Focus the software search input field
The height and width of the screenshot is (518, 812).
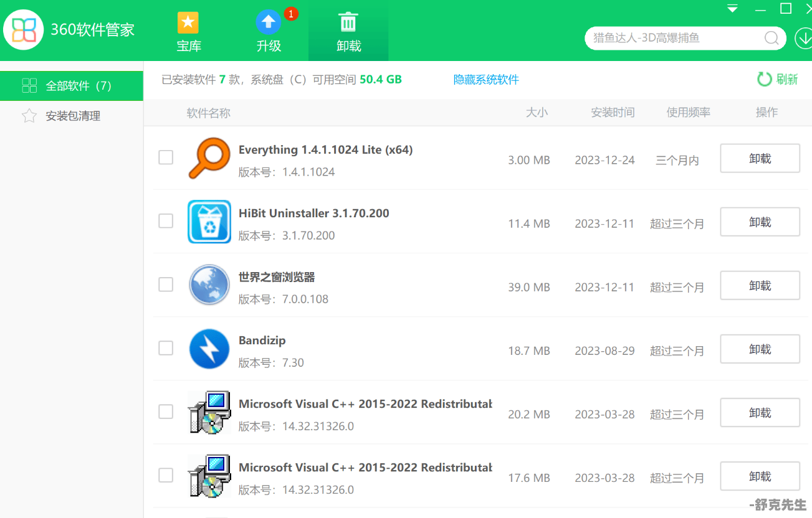[673, 38]
